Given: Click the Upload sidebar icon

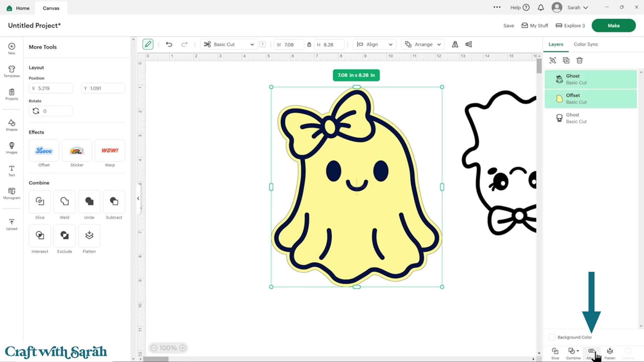Looking at the screenshot, I should point(11,224).
